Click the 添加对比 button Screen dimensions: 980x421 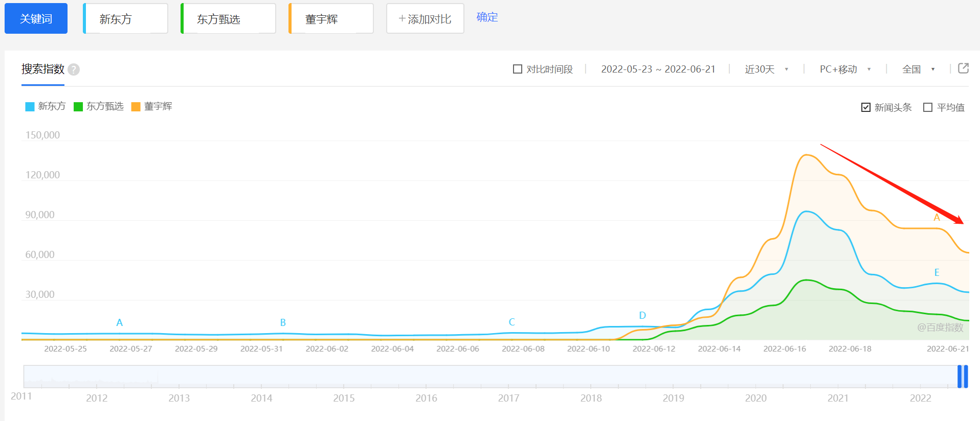pos(425,19)
